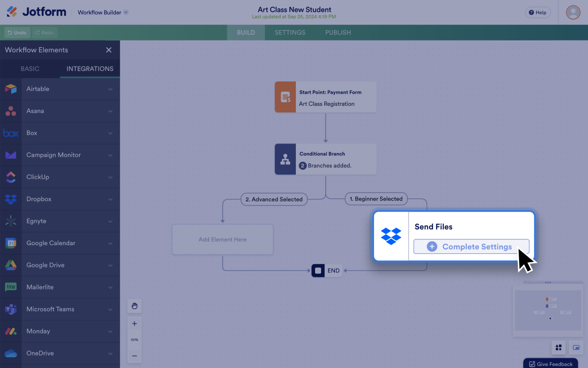Screen dimensions: 588x368
Task: Expand the Google Drive chevron
Action: pos(110,265)
